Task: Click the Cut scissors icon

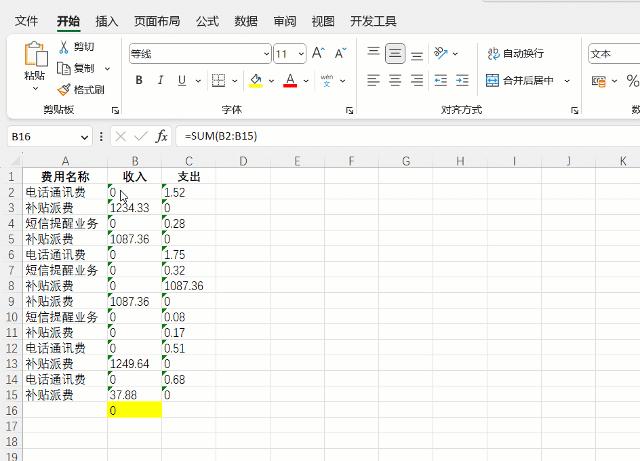Action: pos(63,47)
